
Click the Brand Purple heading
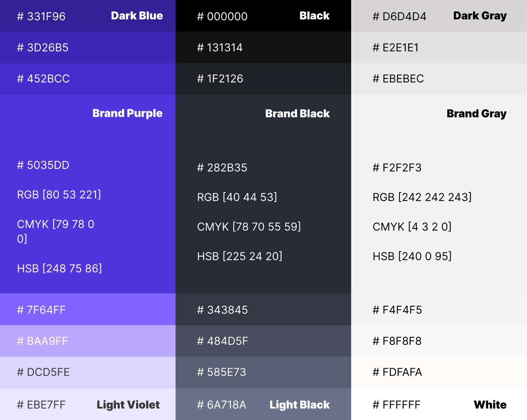coord(127,113)
